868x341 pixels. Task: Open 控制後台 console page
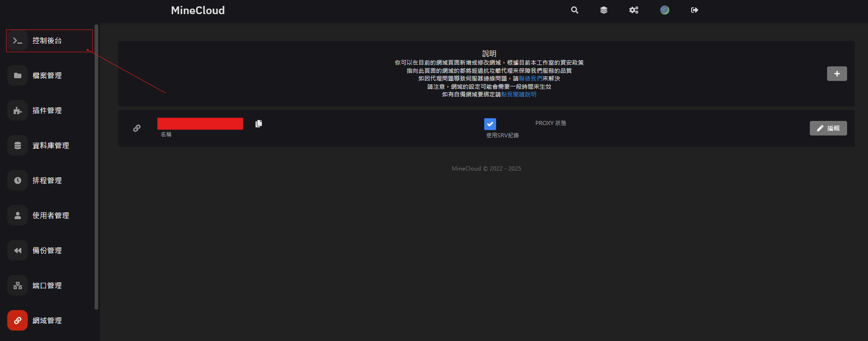coord(47,41)
